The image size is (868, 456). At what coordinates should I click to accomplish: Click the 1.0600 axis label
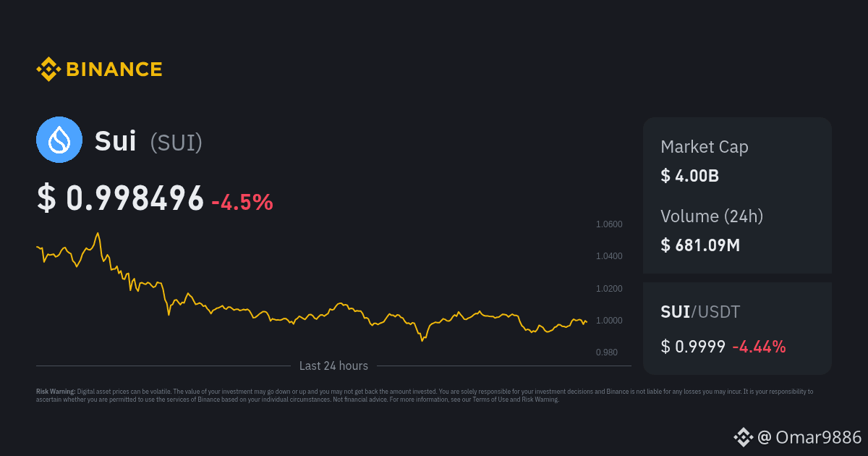point(609,224)
